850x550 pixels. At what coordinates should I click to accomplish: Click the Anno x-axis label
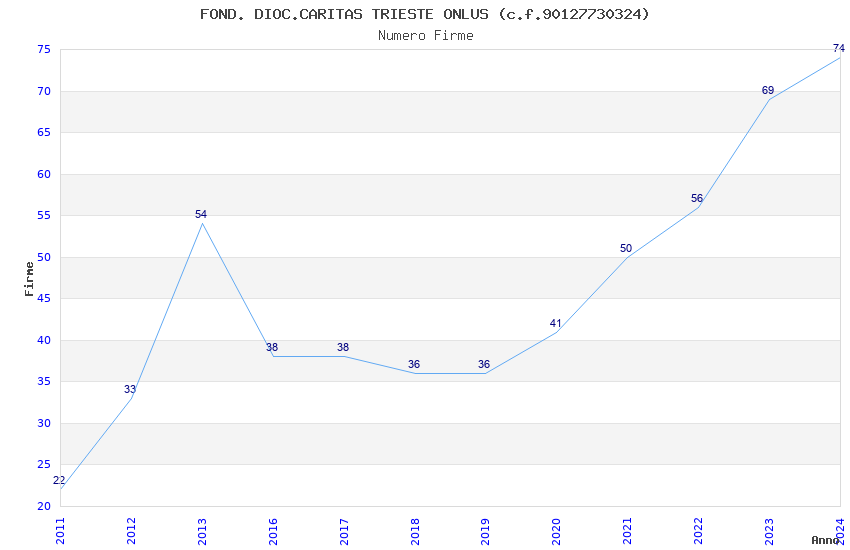825,540
